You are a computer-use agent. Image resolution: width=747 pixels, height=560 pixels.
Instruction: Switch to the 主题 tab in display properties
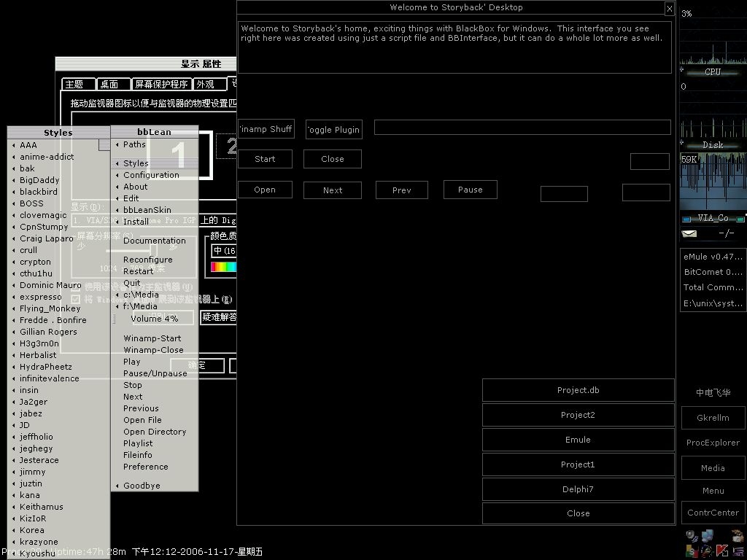79,85
